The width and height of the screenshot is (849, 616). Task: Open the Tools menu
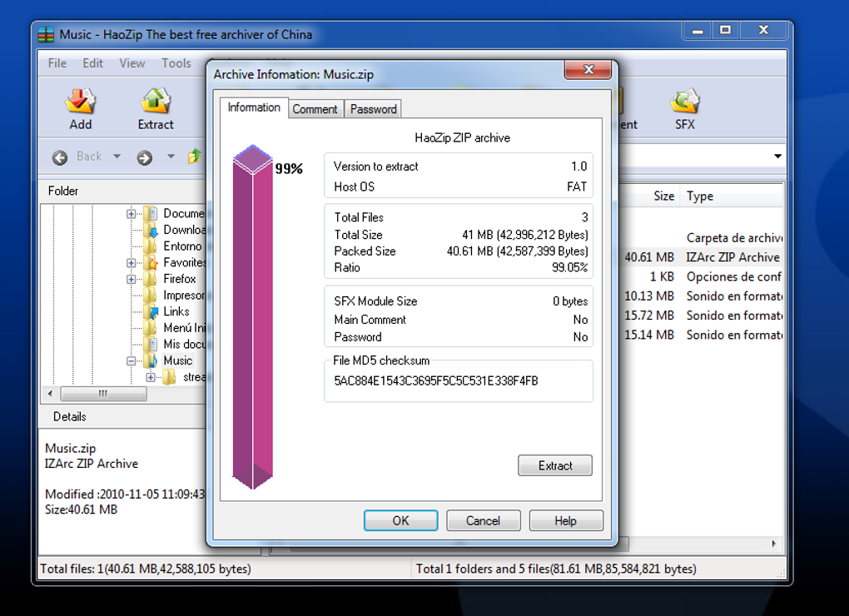[176, 63]
